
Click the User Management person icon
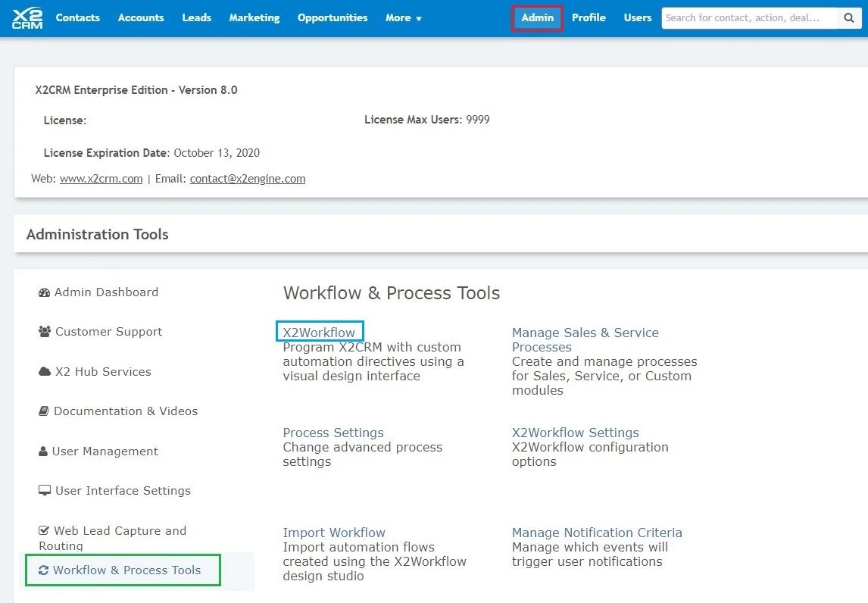point(43,451)
